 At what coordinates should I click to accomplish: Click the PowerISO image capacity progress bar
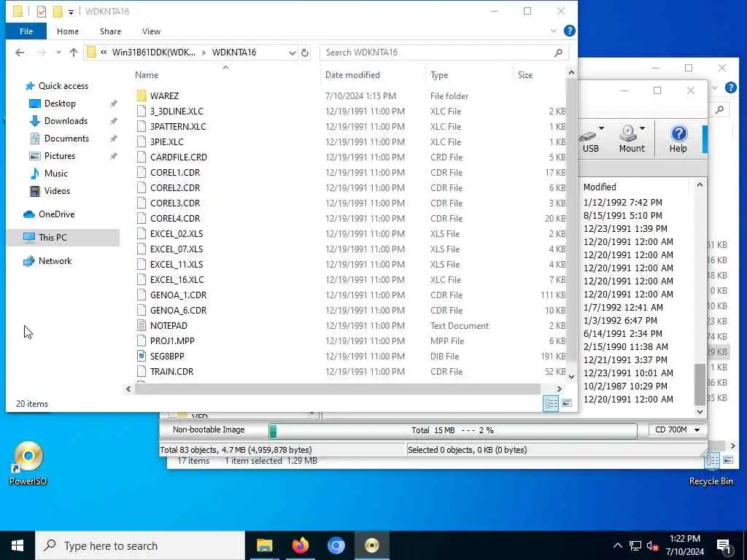pos(452,430)
